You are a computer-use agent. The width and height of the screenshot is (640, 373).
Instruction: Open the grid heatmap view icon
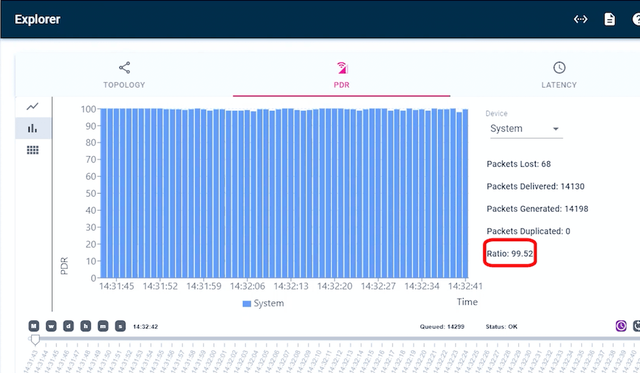33,150
